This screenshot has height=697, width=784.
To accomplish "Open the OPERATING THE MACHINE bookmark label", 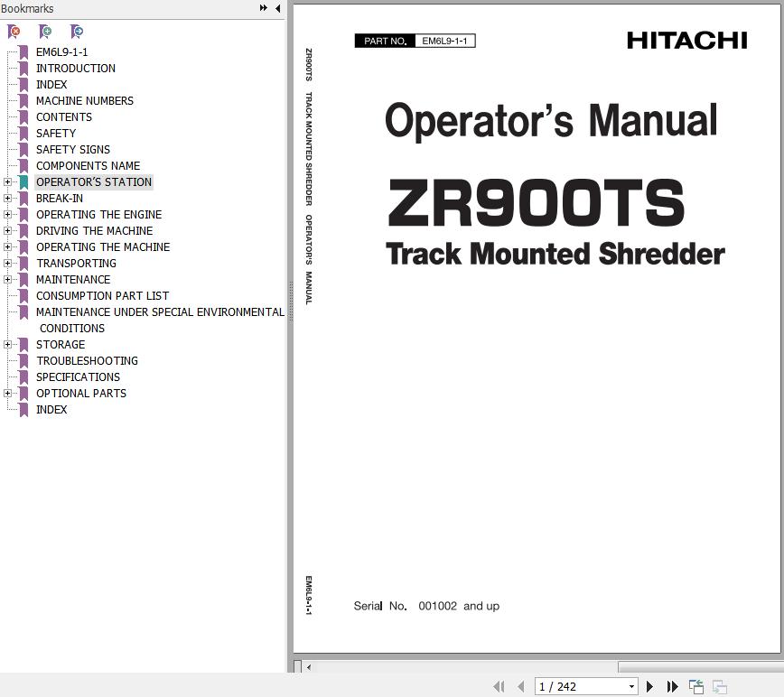I will click(x=103, y=246).
